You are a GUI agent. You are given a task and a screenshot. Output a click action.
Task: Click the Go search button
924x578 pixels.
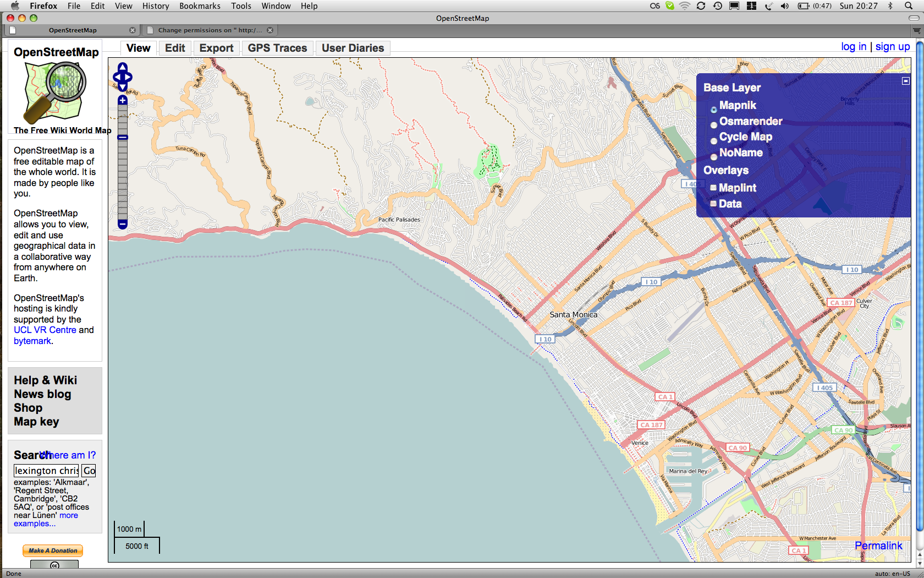(89, 471)
